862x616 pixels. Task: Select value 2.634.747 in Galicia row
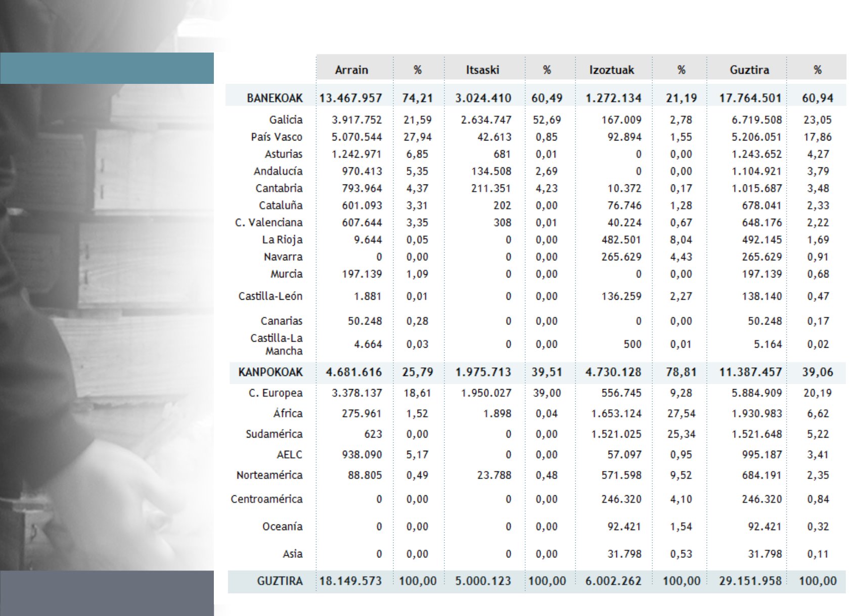click(x=486, y=120)
